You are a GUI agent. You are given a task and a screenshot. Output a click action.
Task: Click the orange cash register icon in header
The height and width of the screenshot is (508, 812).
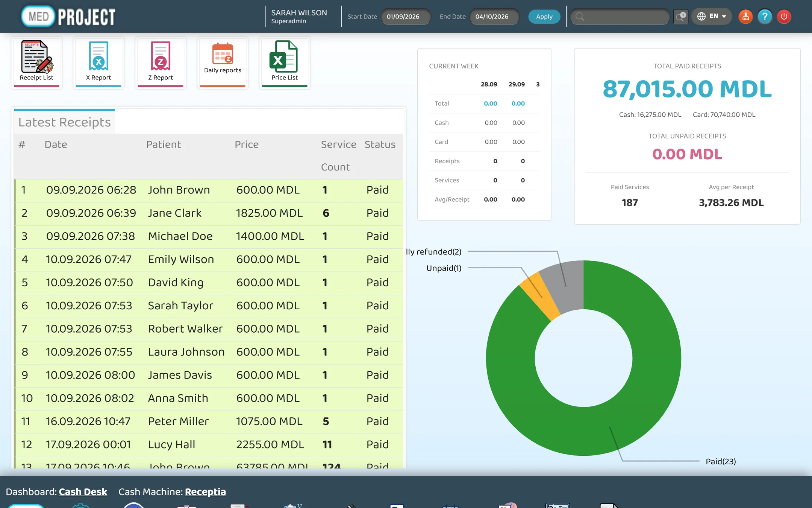pos(745,17)
